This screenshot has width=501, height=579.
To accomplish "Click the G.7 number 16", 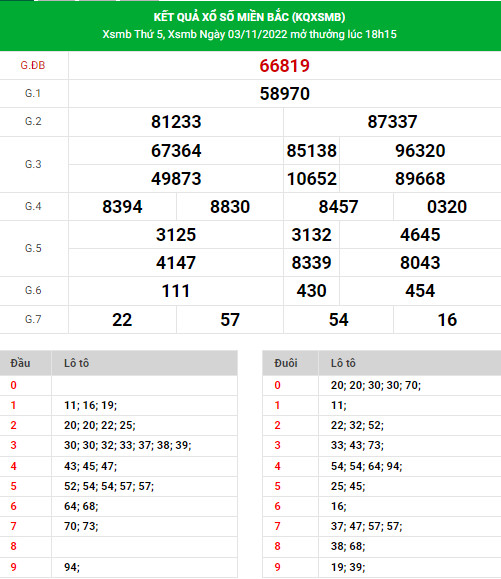I will (x=447, y=320).
